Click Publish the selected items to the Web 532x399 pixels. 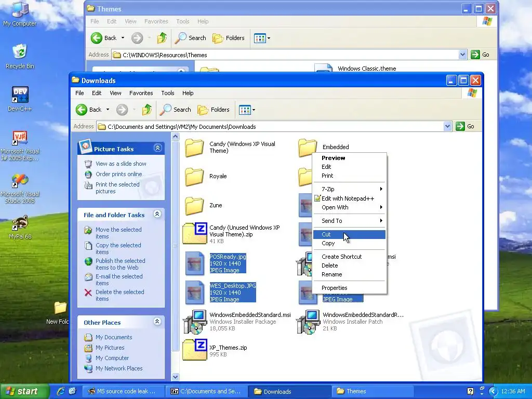click(121, 264)
